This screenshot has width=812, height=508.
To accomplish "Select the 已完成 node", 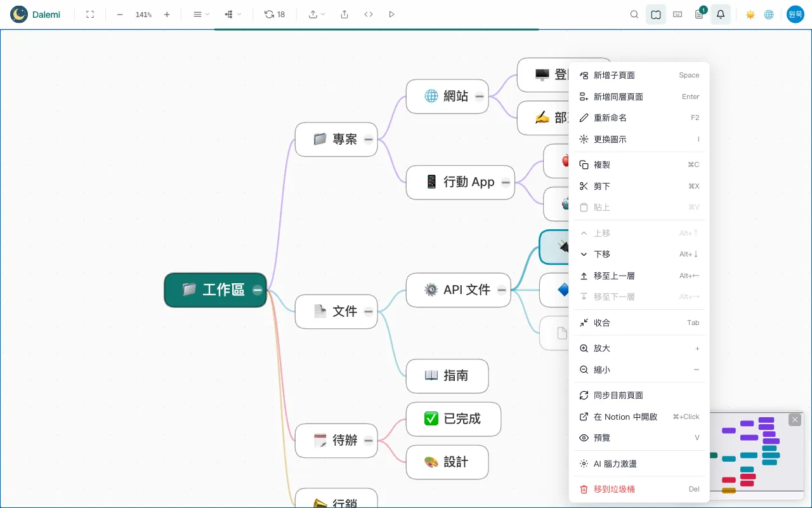I will point(454,419).
